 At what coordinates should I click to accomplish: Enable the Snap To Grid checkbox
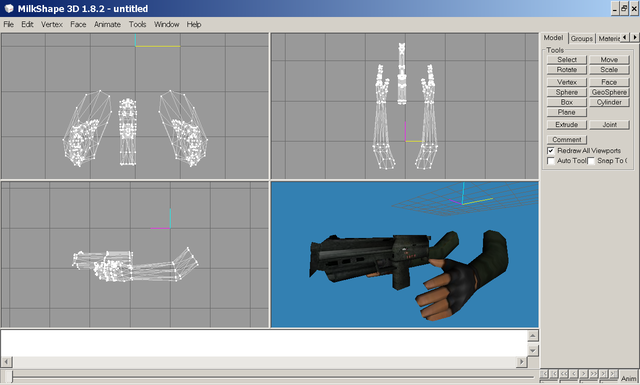[x=591, y=161]
